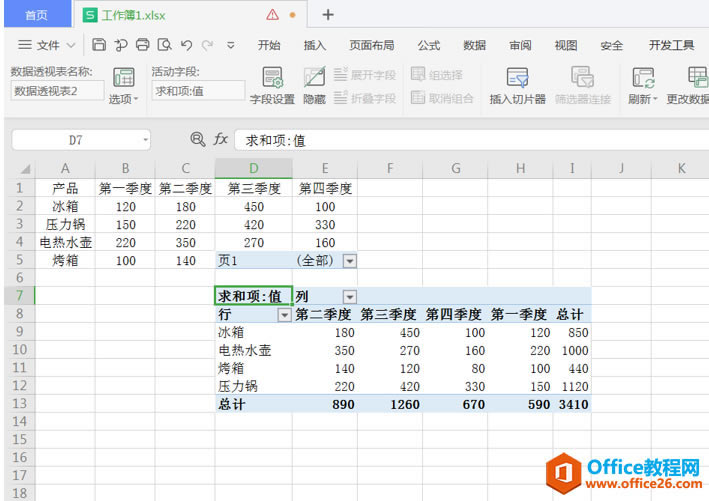Switch to the 安全 tab
This screenshot has width=709, height=501.
click(612, 45)
